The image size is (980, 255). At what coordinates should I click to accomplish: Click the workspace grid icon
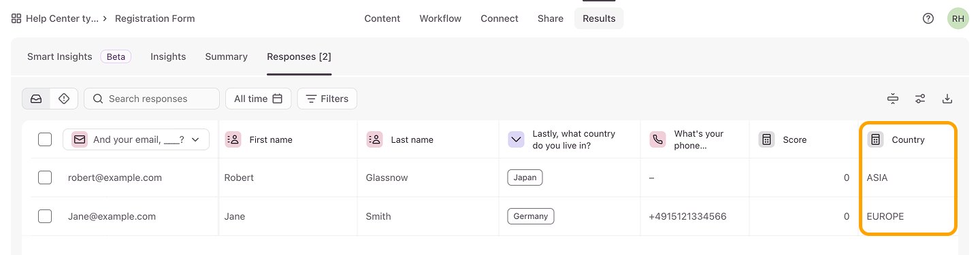pyautogui.click(x=16, y=18)
